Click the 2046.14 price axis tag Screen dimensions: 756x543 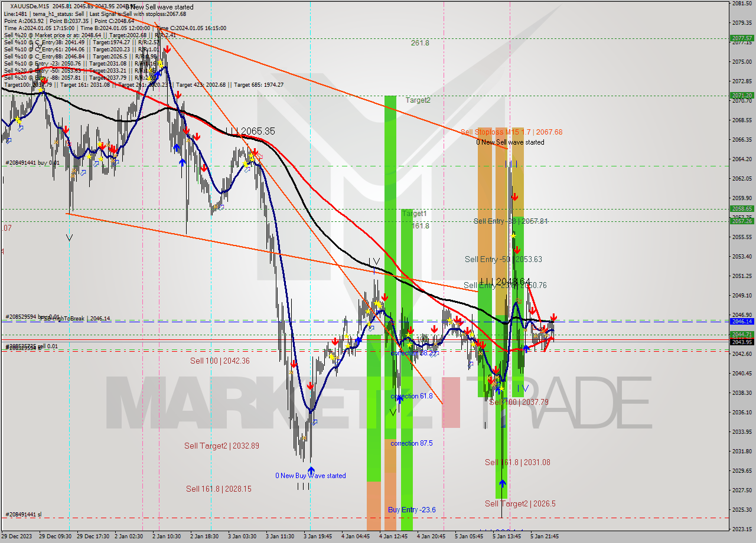pos(742,322)
